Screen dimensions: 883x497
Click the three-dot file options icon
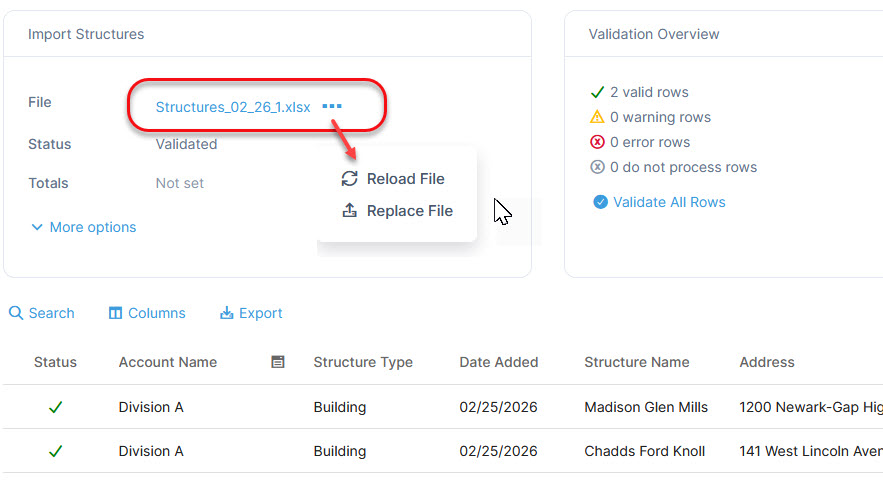click(332, 107)
